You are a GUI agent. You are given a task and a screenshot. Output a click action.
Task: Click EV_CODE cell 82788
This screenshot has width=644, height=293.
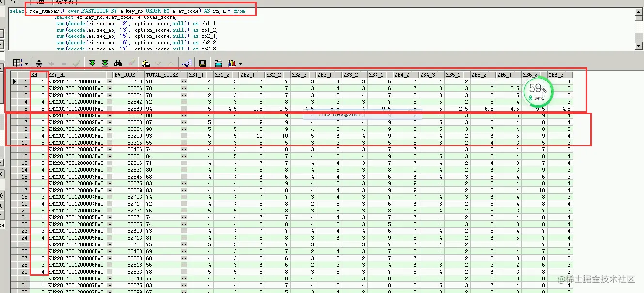point(128,82)
